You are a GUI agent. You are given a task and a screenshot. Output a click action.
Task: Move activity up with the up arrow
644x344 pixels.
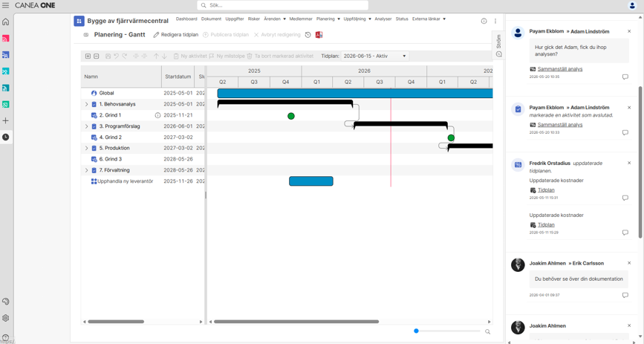156,56
